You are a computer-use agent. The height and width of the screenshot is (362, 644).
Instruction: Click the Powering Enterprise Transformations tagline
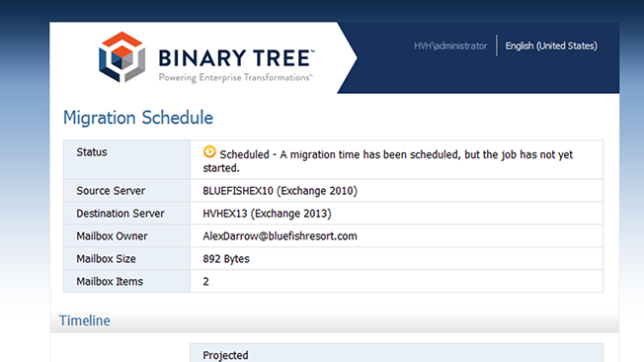pos(235,78)
